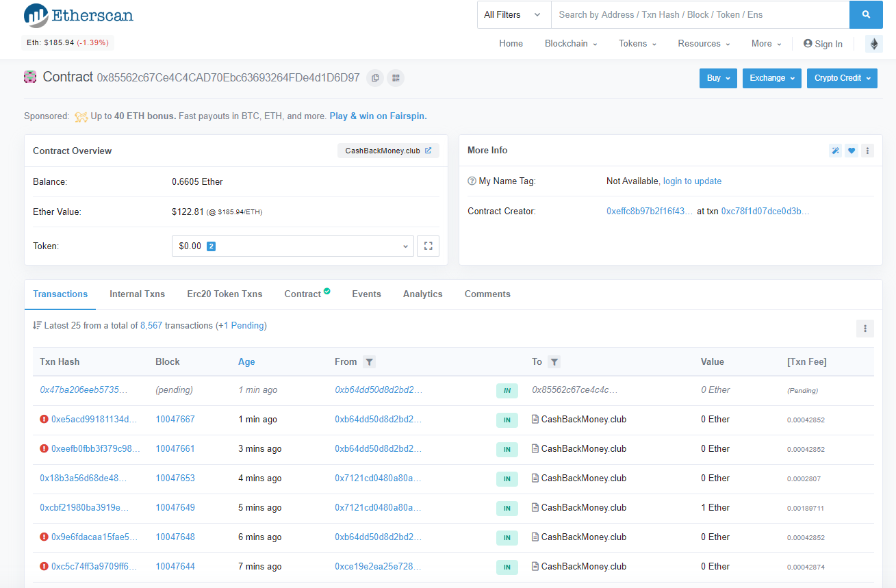The width and height of the screenshot is (896, 588).
Task: Open pending transaction hash 0x47ba206eeb5735
Action: pyautogui.click(x=84, y=390)
